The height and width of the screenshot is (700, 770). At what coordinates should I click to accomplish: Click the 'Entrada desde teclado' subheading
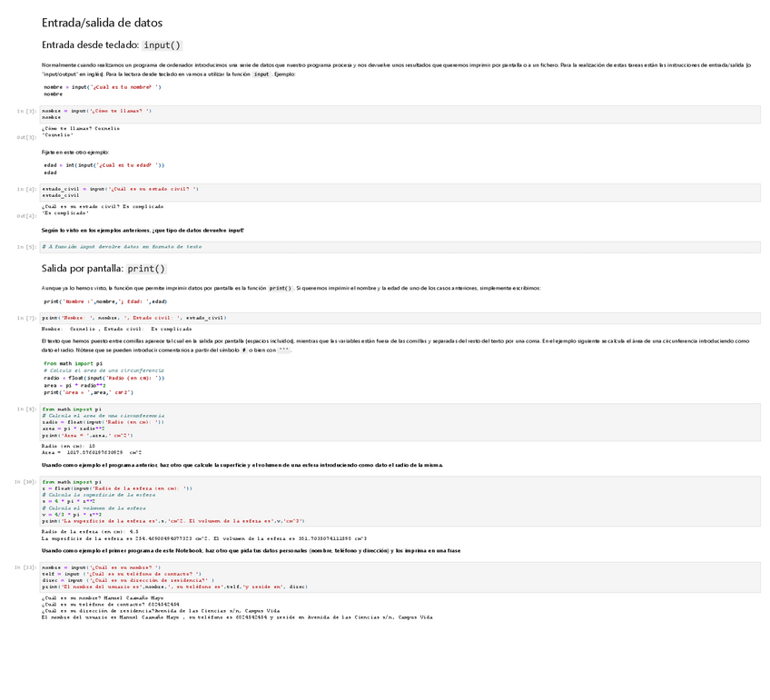(91, 45)
